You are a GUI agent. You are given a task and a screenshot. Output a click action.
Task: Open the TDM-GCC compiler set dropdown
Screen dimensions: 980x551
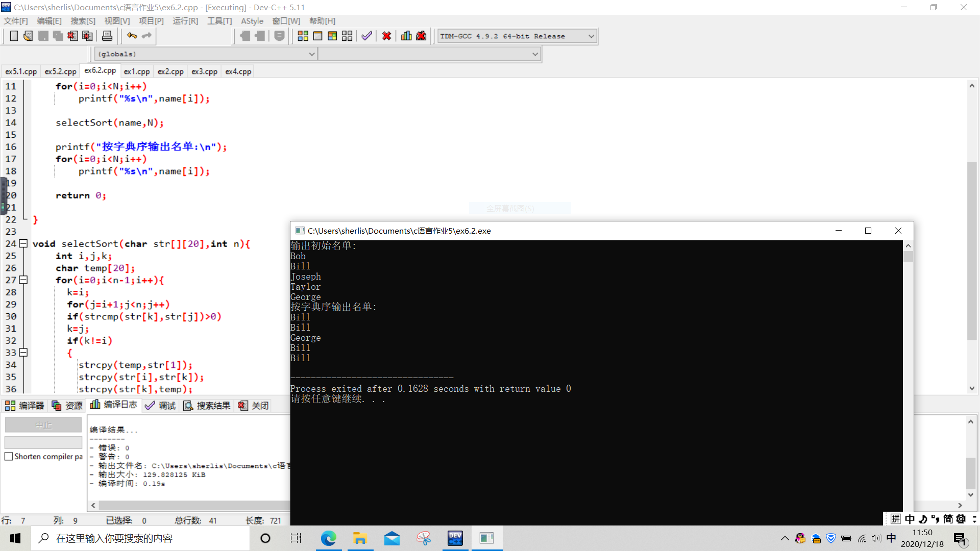[591, 36]
